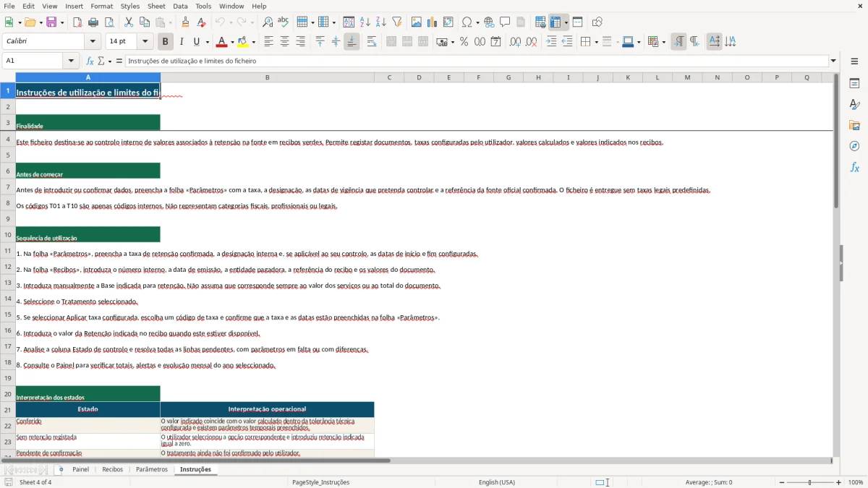The height and width of the screenshot is (488, 868).
Task: Select column B header
Action: (268, 77)
